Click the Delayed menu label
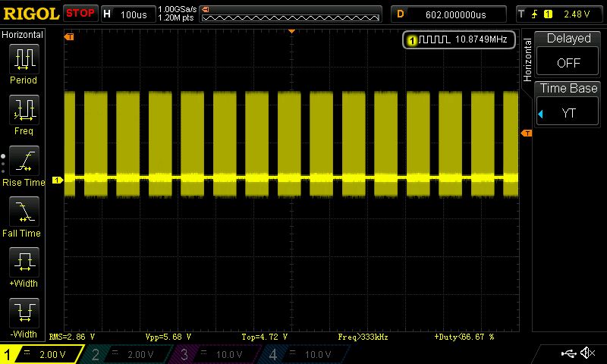 click(x=568, y=38)
